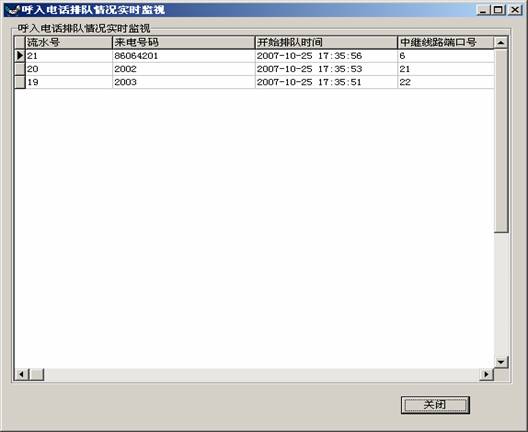This screenshot has width=528, height=432.
Task: Click the vertical scrollbar up arrow
Action: click(501, 42)
